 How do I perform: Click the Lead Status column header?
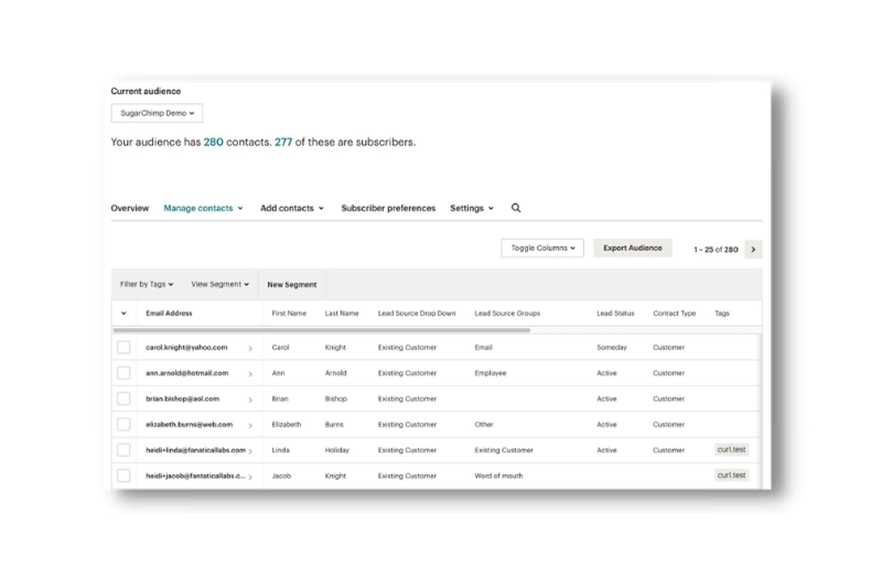tap(616, 313)
